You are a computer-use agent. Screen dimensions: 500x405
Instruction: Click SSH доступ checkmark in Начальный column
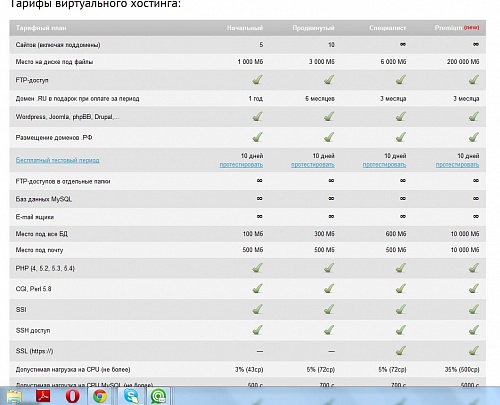257,330
